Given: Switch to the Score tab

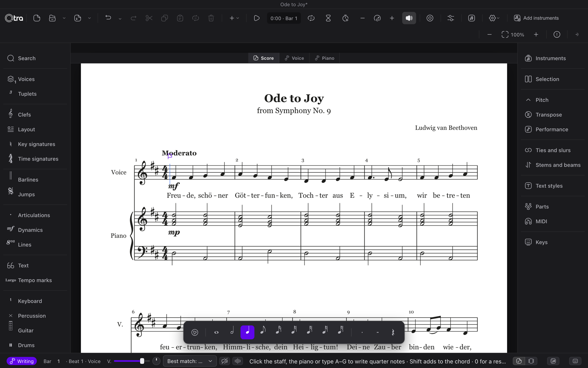Looking at the screenshot, I should point(264,58).
